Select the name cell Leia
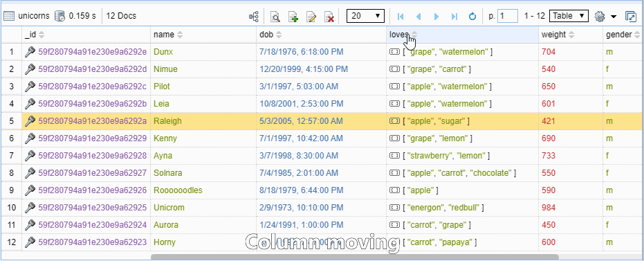 pyautogui.click(x=161, y=104)
